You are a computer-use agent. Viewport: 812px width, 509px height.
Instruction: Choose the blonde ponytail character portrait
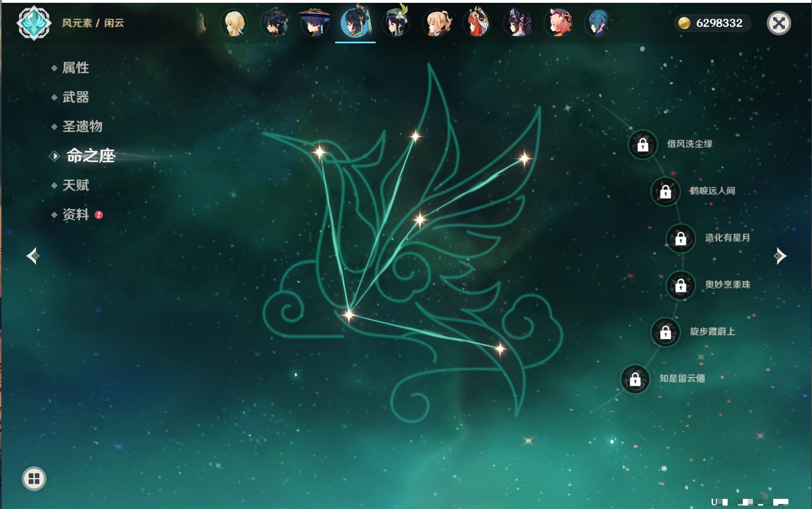pyautogui.click(x=437, y=24)
